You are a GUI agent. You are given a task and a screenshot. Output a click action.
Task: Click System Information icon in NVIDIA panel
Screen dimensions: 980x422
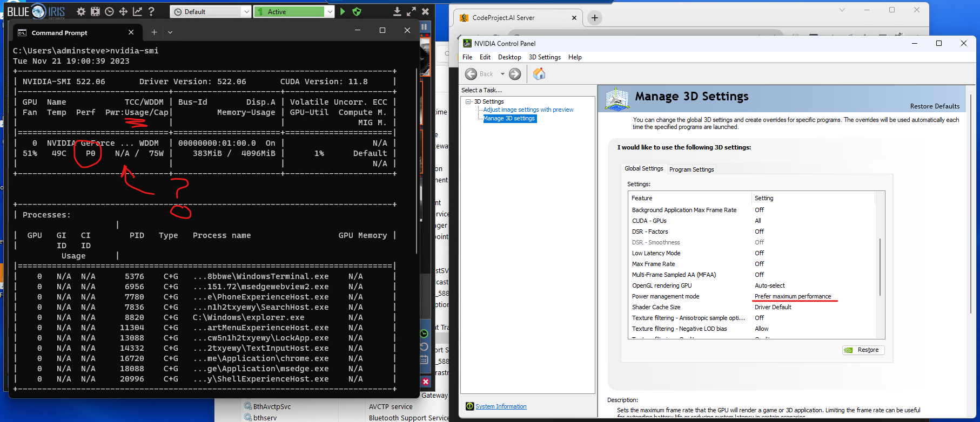tap(469, 406)
